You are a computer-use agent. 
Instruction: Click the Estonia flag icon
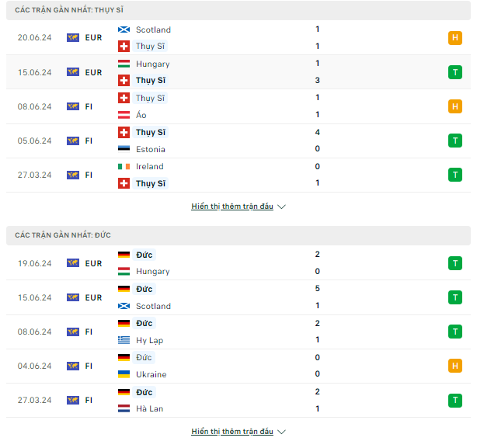pos(124,149)
